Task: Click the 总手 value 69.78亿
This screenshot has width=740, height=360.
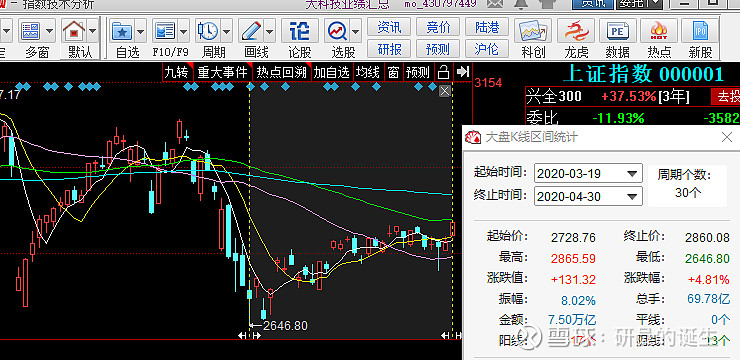Action: pos(708,299)
